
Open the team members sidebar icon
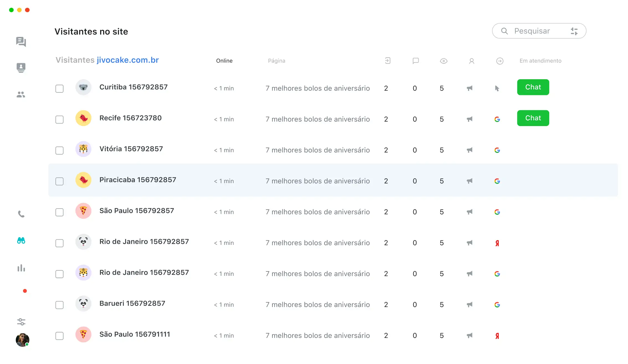coord(21,95)
